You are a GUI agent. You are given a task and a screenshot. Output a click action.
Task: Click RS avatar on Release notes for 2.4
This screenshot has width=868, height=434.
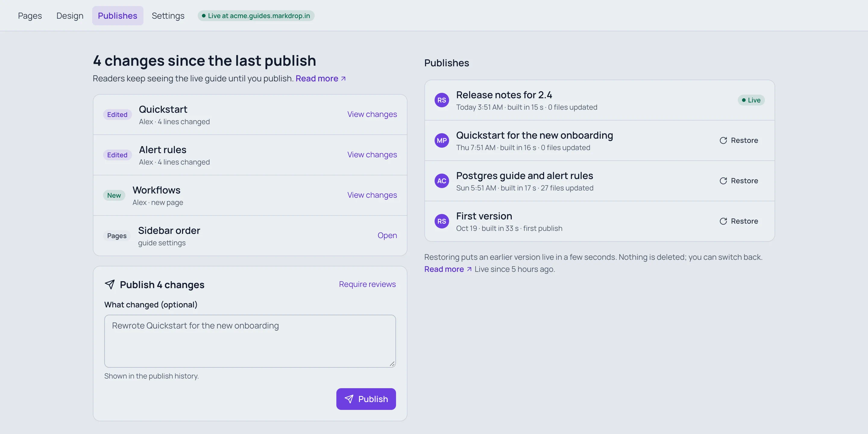click(x=442, y=100)
